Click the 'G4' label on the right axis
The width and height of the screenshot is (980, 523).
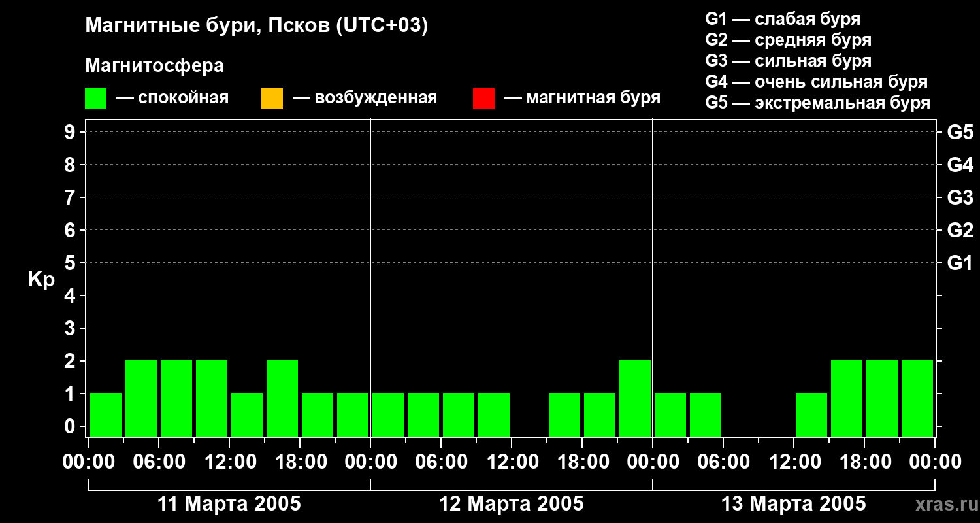click(960, 165)
